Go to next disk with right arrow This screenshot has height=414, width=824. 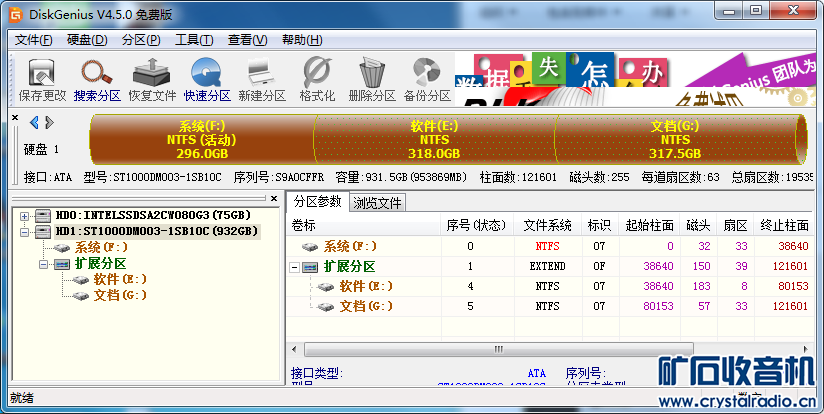(x=49, y=122)
